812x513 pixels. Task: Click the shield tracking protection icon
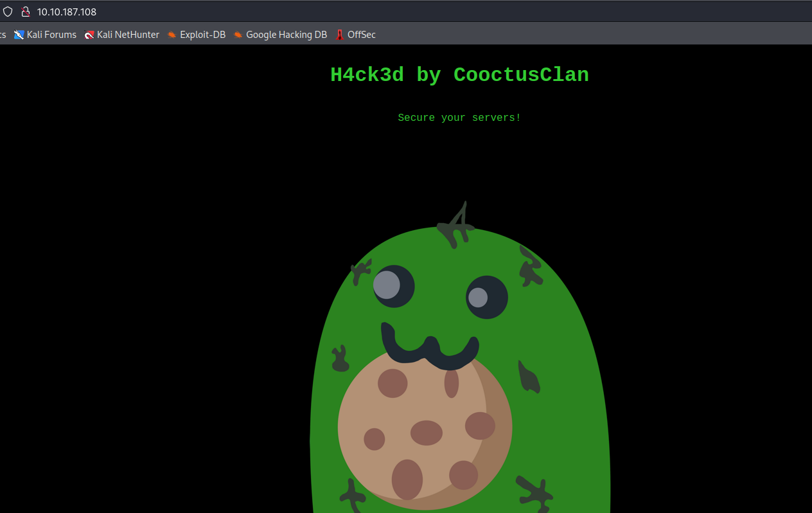pyautogui.click(x=8, y=12)
